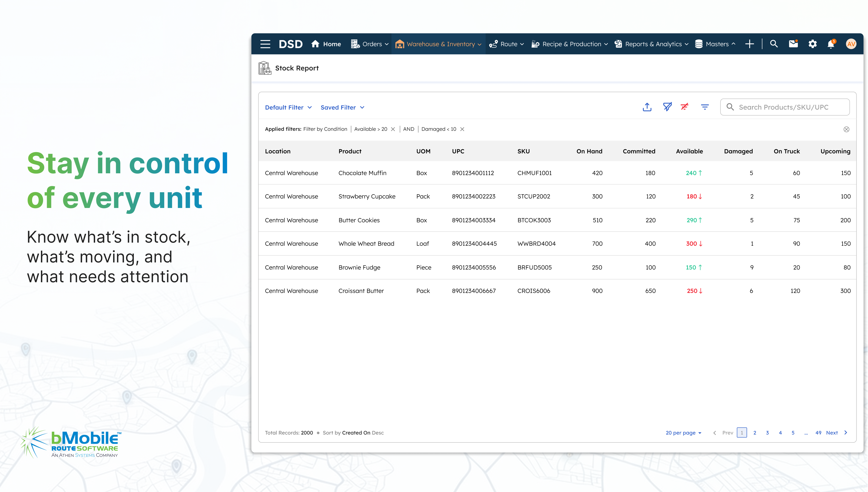
Task: Go to the Next page link
Action: pos(832,433)
